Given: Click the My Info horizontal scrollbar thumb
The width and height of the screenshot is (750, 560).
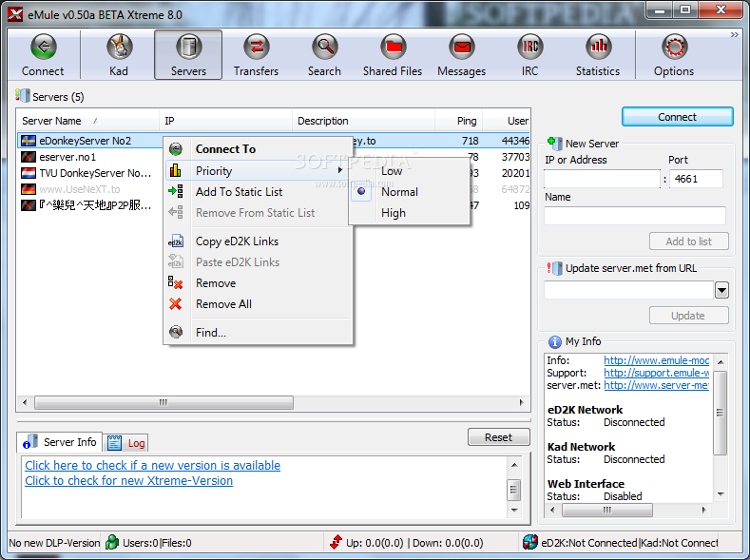Looking at the screenshot, I should (x=606, y=510).
